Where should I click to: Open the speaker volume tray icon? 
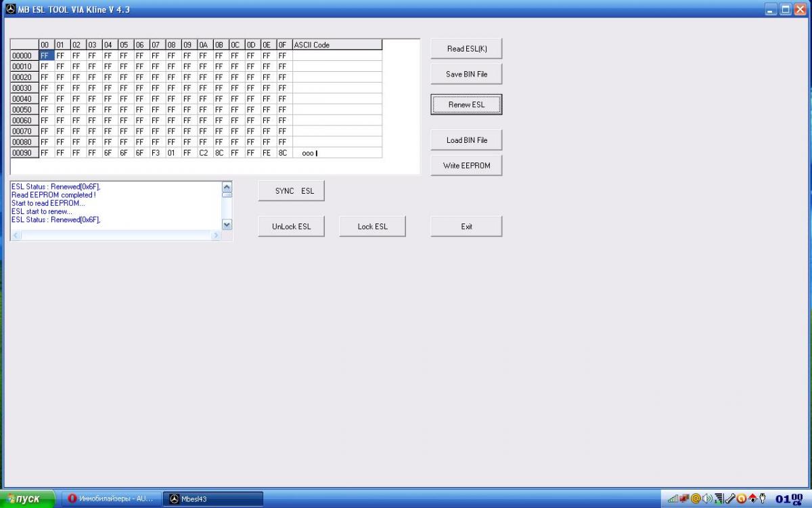pos(707,499)
